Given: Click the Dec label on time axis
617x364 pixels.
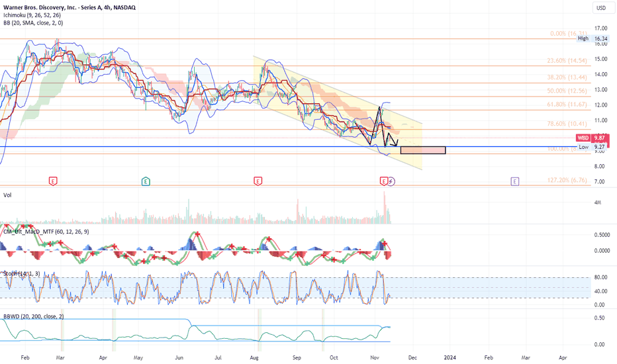Looking at the screenshot, I should point(412,357).
